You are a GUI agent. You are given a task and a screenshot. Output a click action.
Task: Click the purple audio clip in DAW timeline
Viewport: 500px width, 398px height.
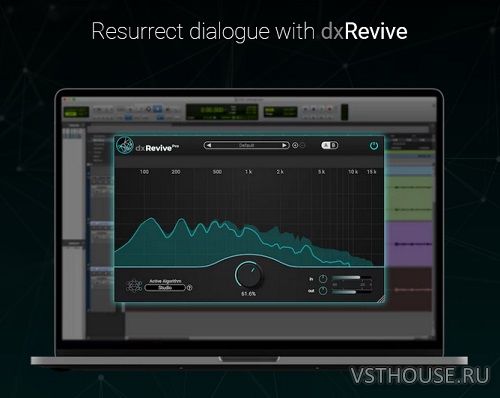[409, 244]
